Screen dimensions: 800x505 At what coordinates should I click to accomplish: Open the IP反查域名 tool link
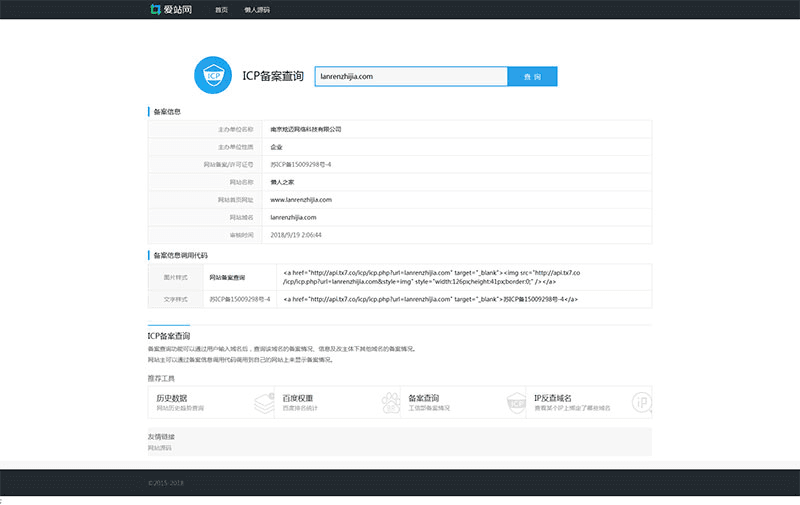tap(554, 398)
